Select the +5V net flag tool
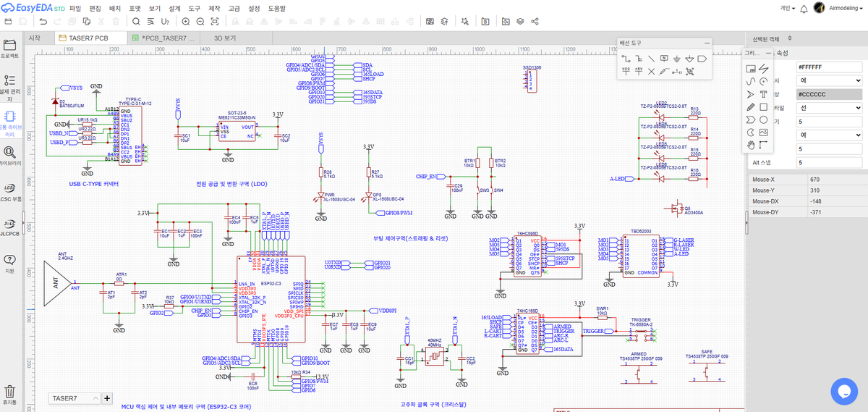The width and height of the screenshot is (868, 412). pyautogui.click(x=639, y=71)
